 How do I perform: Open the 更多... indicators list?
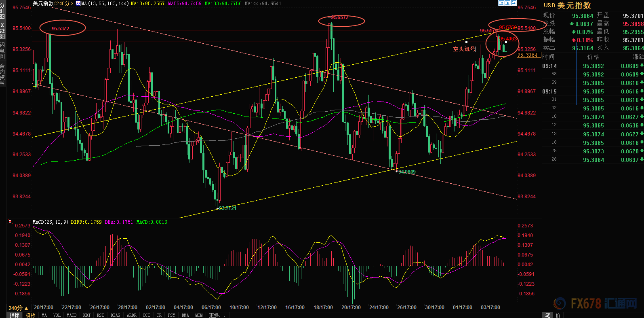[217, 315]
